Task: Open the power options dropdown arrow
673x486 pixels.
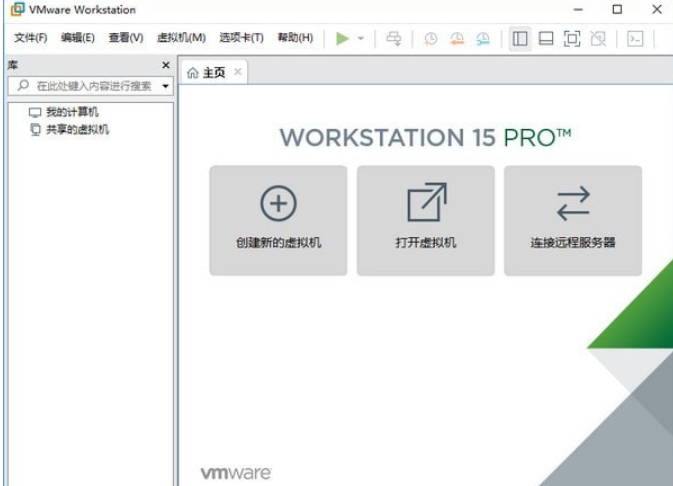Action: (361, 39)
